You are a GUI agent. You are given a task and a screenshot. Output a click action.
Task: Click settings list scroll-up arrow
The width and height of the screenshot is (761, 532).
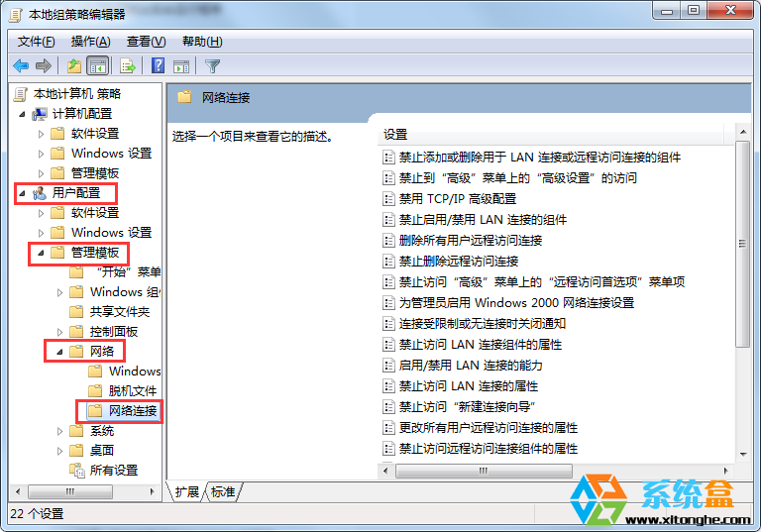pos(743,132)
